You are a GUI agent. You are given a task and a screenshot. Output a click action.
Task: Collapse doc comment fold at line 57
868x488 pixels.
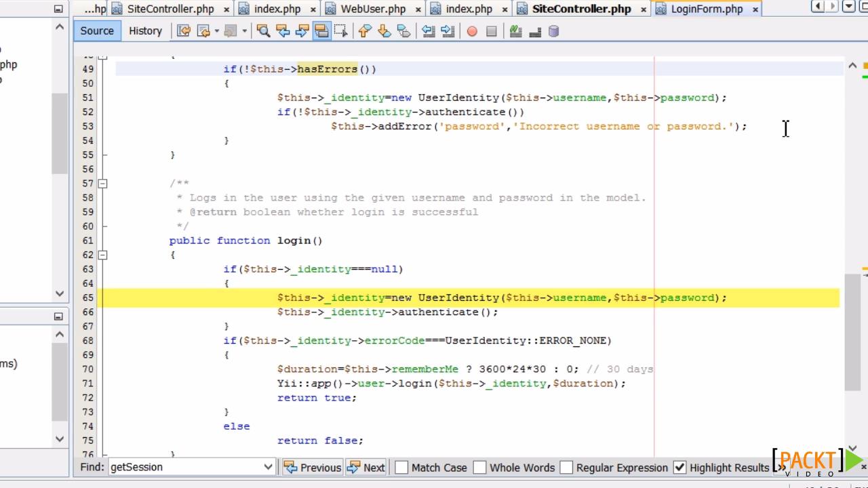(103, 183)
